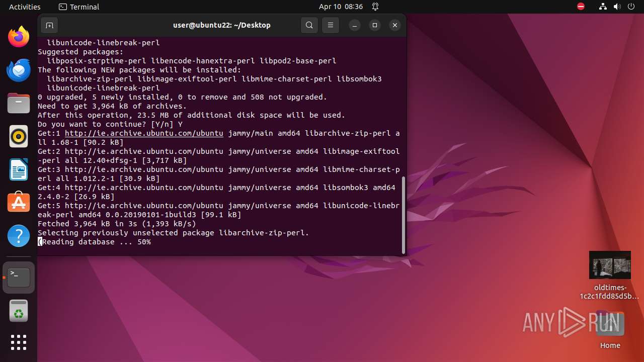Select the oldtimes image file on the desktop
This screenshot has height=362, width=644.
tap(610, 275)
